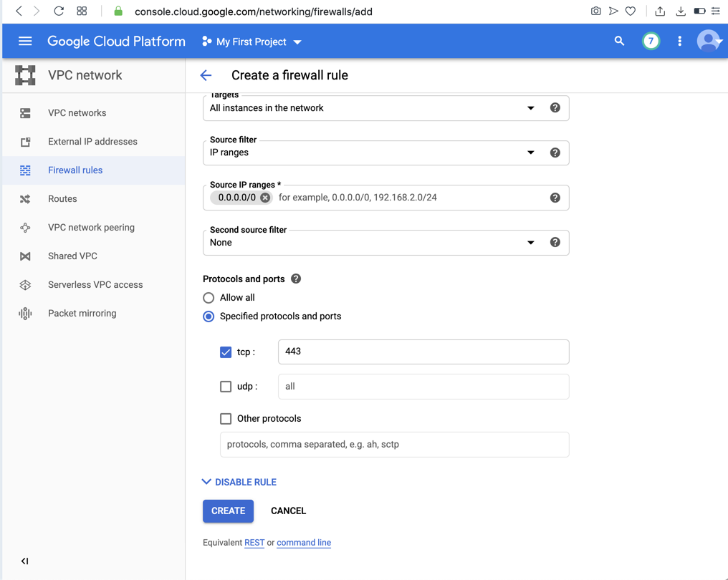Open the three-dot more options menu
Screen dimensions: 728x580
679,42
